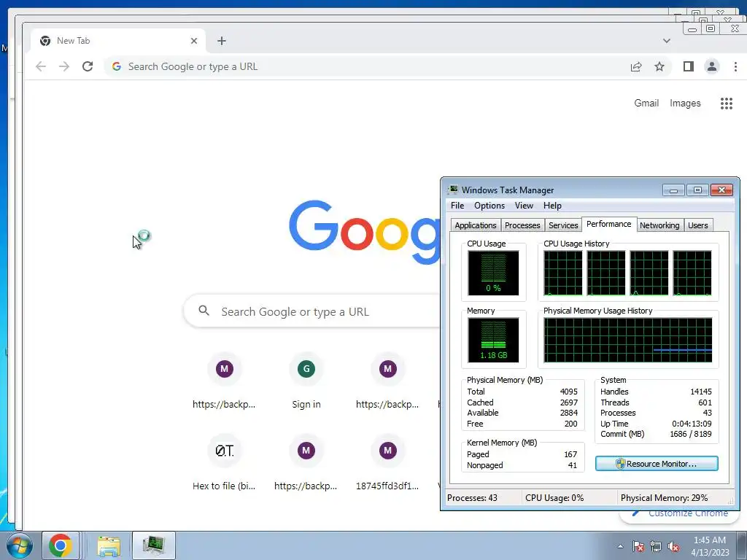Viewport: 747px width, 560px height.
Task: Open the Google apps grid
Action: [726, 104]
